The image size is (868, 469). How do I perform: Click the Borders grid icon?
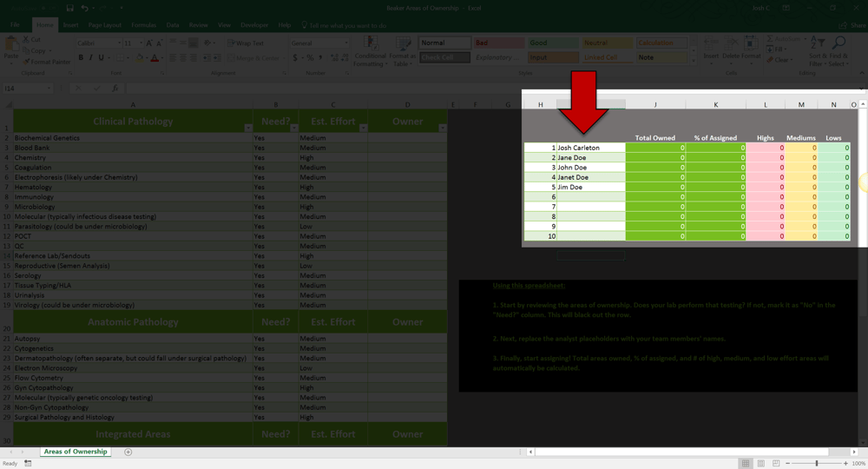[x=120, y=57]
